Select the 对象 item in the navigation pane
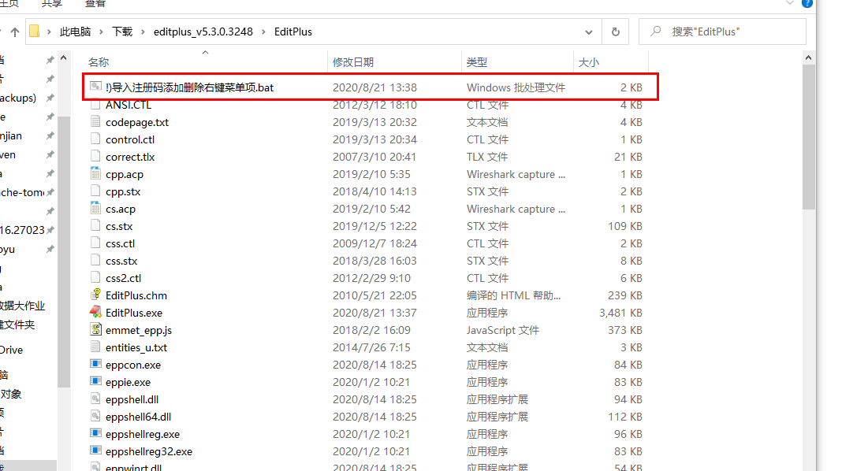Image resolution: width=868 pixels, height=471 pixels. point(11,394)
